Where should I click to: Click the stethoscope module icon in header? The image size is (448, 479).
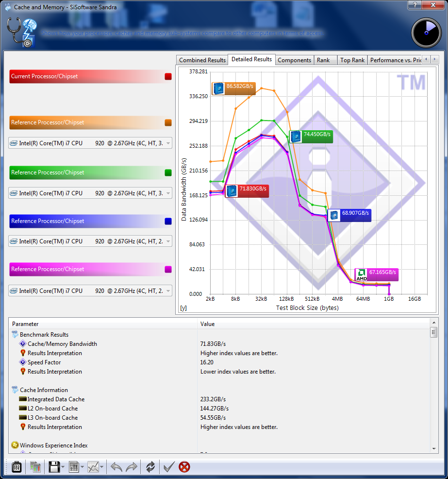coord(21,33)
